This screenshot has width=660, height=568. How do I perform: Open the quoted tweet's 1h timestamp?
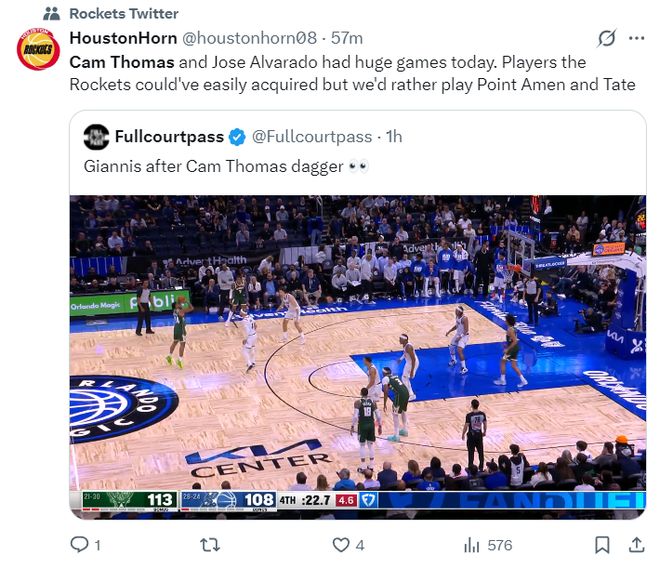pos(394,137)
